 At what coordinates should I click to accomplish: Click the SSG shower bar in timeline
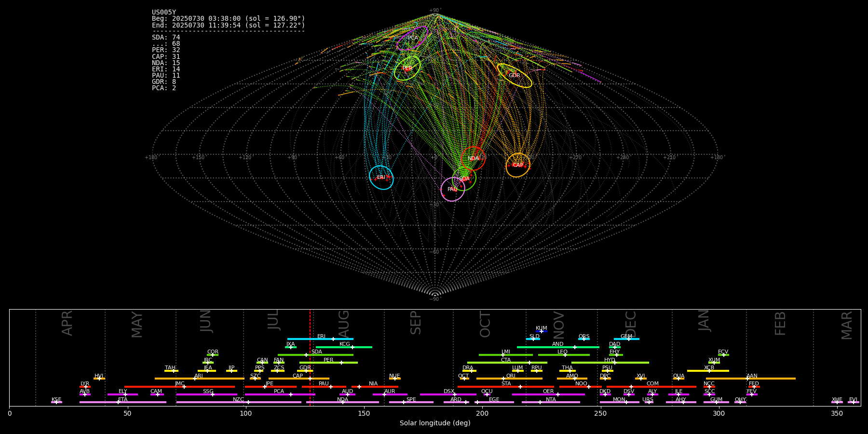point(207,394)
